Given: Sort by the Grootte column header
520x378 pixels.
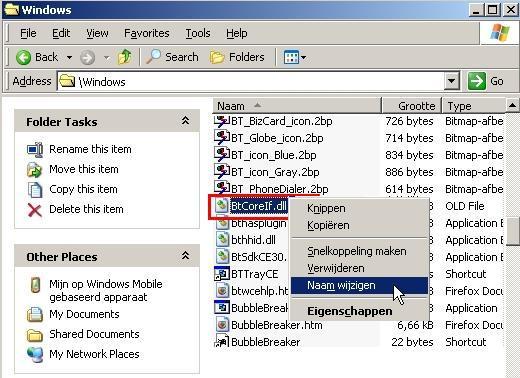Looking at the screenshot, I should [412, 106].
